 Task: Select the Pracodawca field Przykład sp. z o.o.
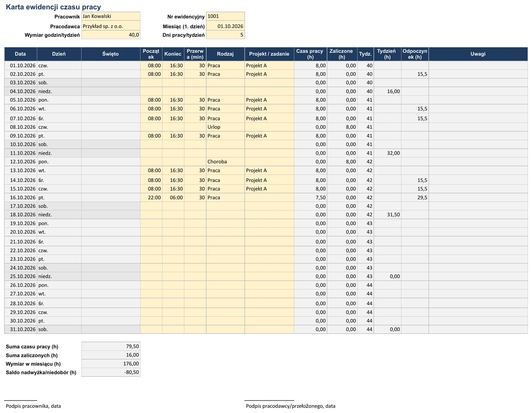(111, 26)
